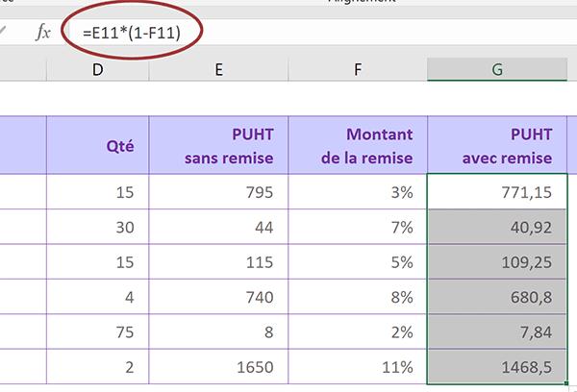Select column E header

218,69
